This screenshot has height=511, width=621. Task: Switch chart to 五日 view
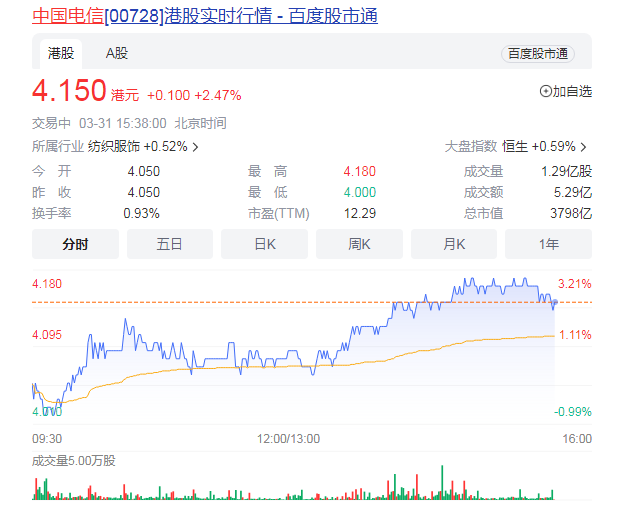[169, 244]
